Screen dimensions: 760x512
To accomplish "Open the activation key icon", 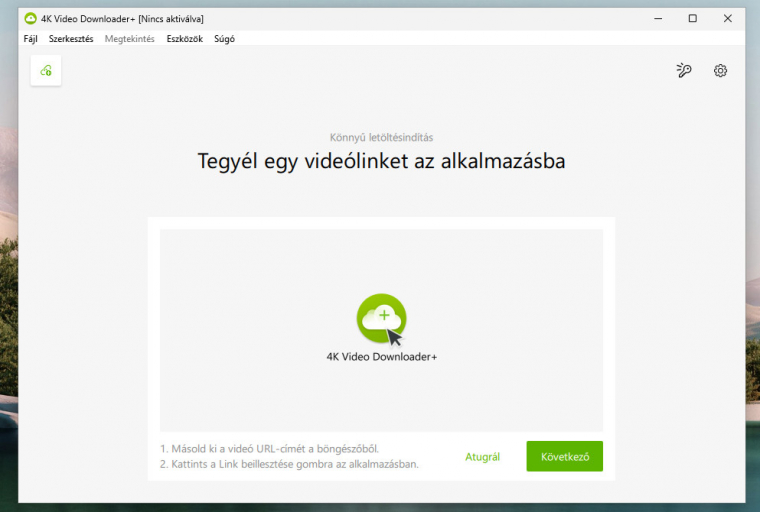I will (684, 70).
